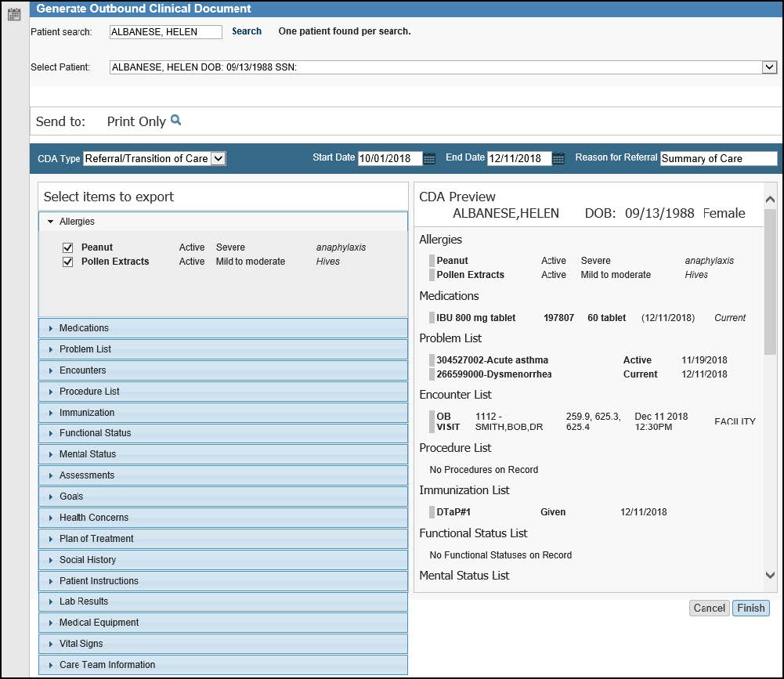784x679 pixels.
Task: Expand the Problem List section
Action: click(x=223, y=349)
